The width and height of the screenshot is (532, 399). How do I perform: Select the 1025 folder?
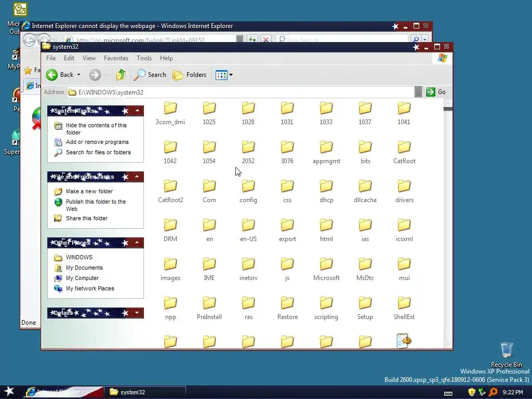[x=209, y=113]
